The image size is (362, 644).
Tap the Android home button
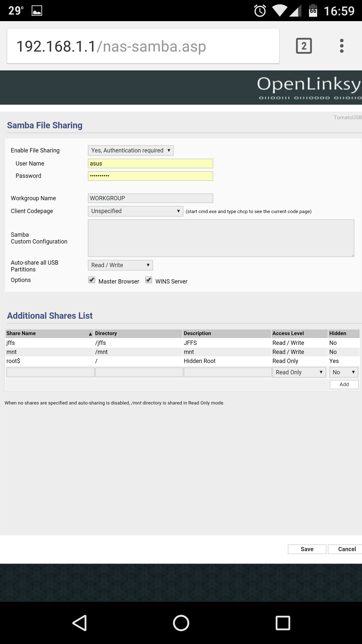point(181,623)
